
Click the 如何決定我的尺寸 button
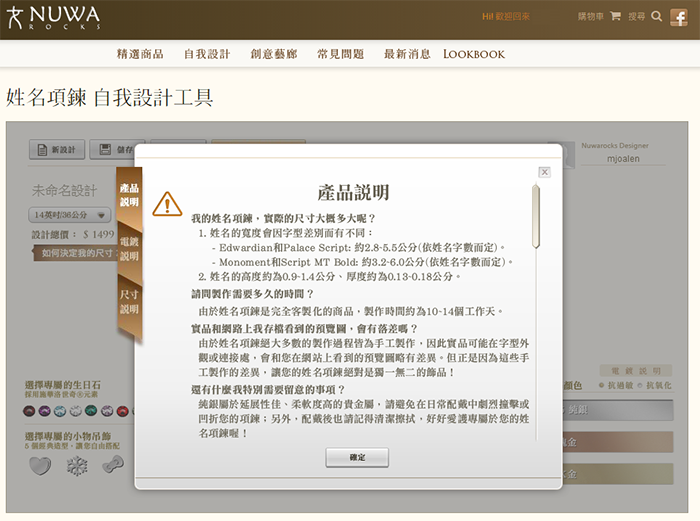pos(76,253)
